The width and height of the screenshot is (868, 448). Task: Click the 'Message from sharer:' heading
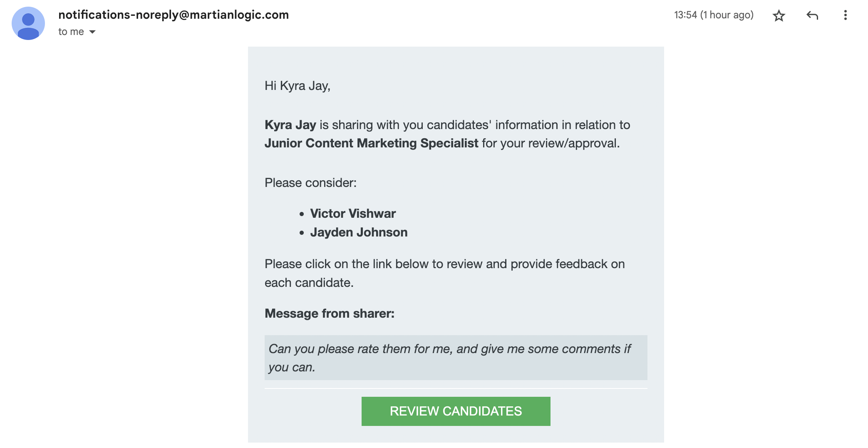(x=330, y=314)
